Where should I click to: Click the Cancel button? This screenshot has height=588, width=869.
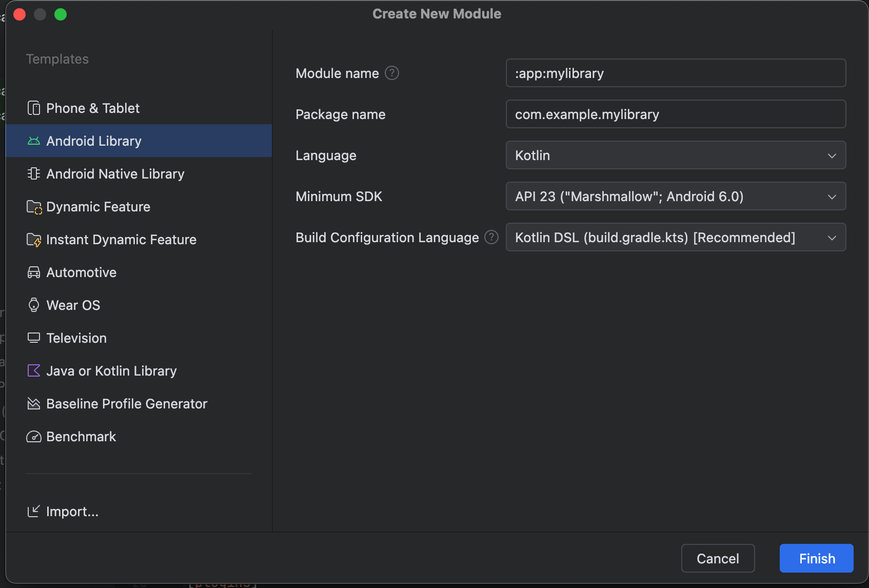718,558
